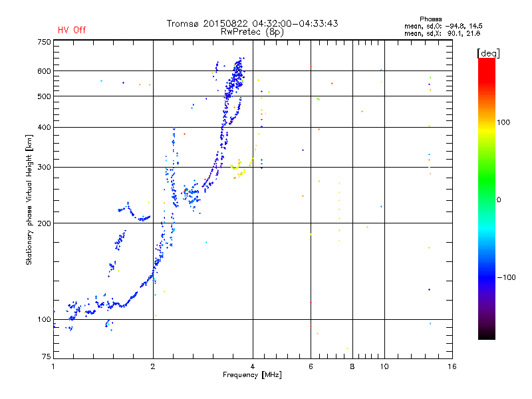532x399 pixels.
Task: Click the height axis tick "500"
Action: (44, 96)
